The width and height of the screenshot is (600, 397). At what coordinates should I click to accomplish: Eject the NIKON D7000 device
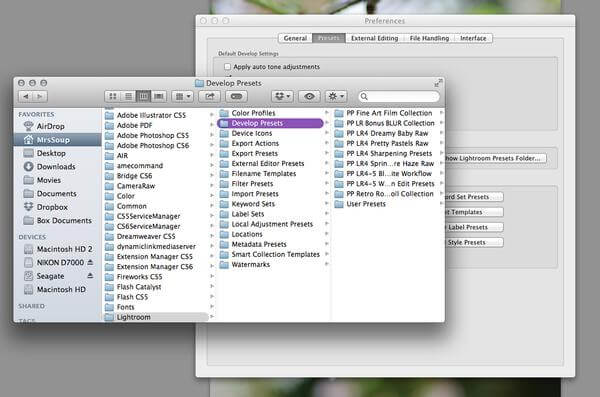pos(90,262)
